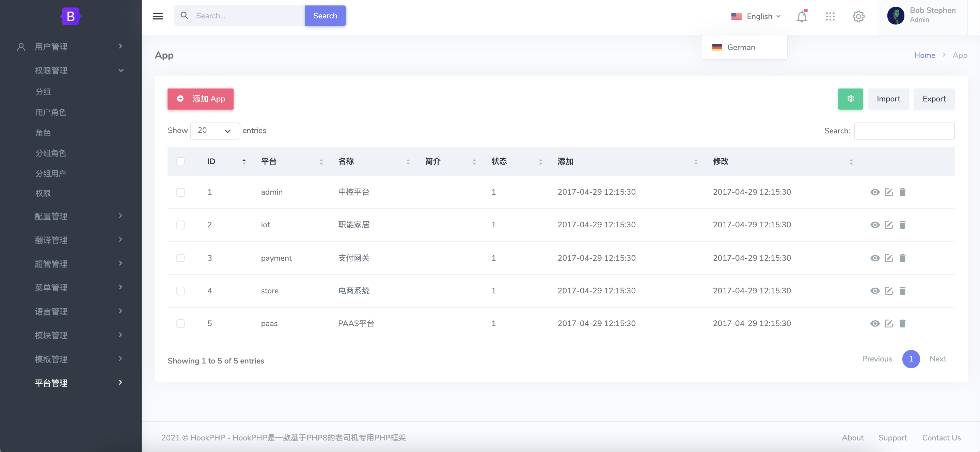Screen dimensions: 980x452
Task: Click the table Search input field
Action: click(904, 131)
